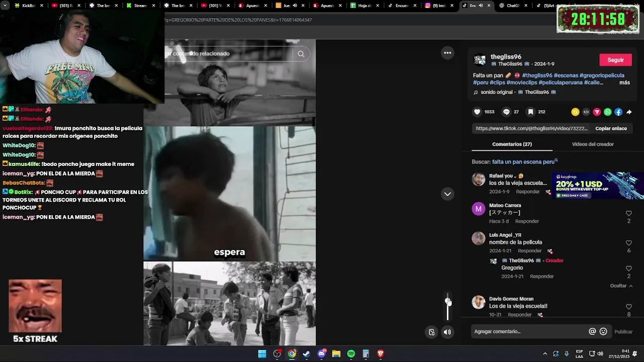Open Windows Start menu
This screenshot has width=644, height=362.
pos(262,354)
